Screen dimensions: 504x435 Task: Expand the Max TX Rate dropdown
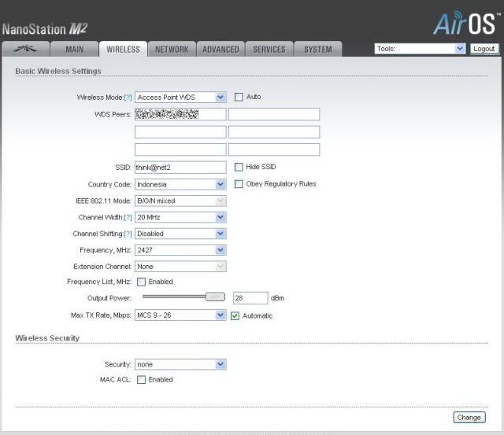point(180,315)
